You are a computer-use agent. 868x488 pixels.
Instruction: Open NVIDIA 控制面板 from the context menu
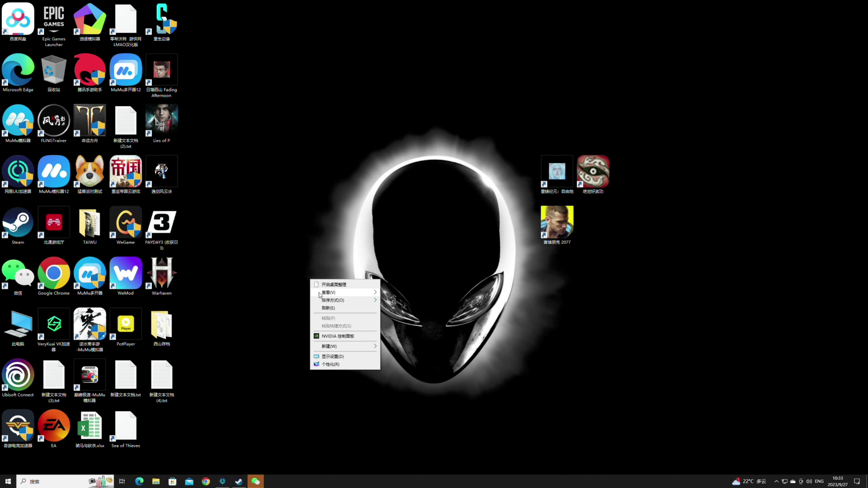coord(345,336)
